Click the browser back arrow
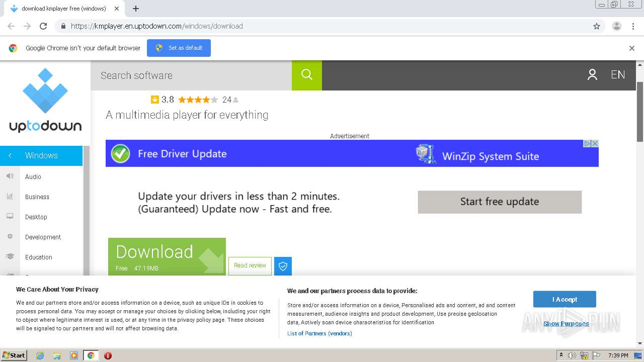Screen dimensions: 644x362 (11, 26)
